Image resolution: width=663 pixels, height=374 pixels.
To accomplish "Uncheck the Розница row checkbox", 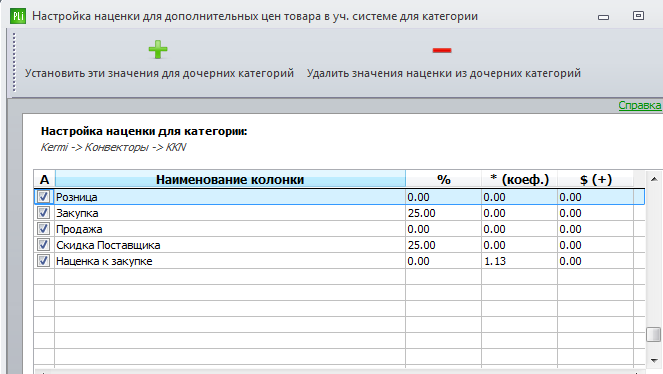I will 43,197.
